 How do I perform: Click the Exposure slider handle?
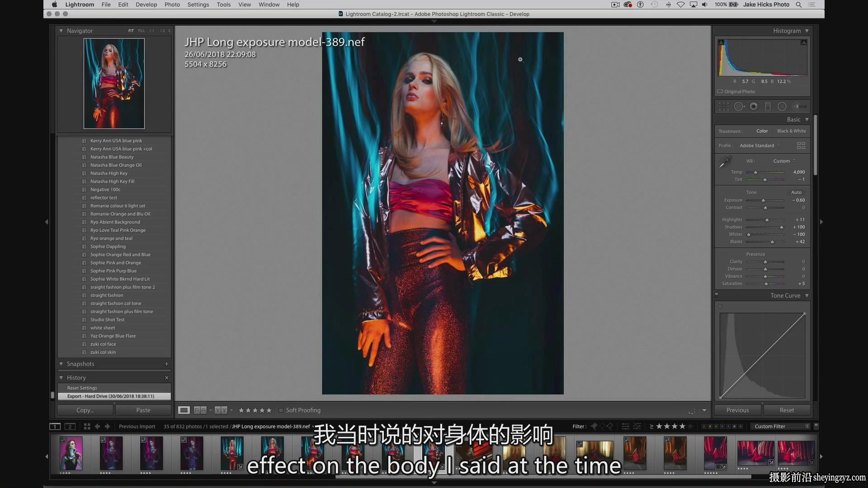point(764,200)
